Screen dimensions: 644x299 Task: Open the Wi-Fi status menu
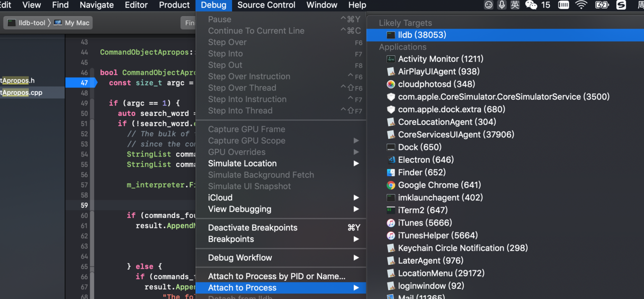coord(582,5)
